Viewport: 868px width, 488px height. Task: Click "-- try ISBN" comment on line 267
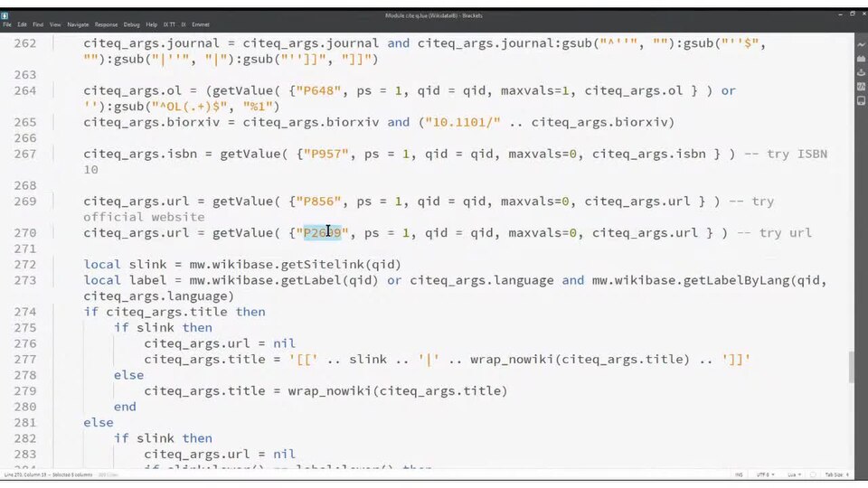[786, 154]
